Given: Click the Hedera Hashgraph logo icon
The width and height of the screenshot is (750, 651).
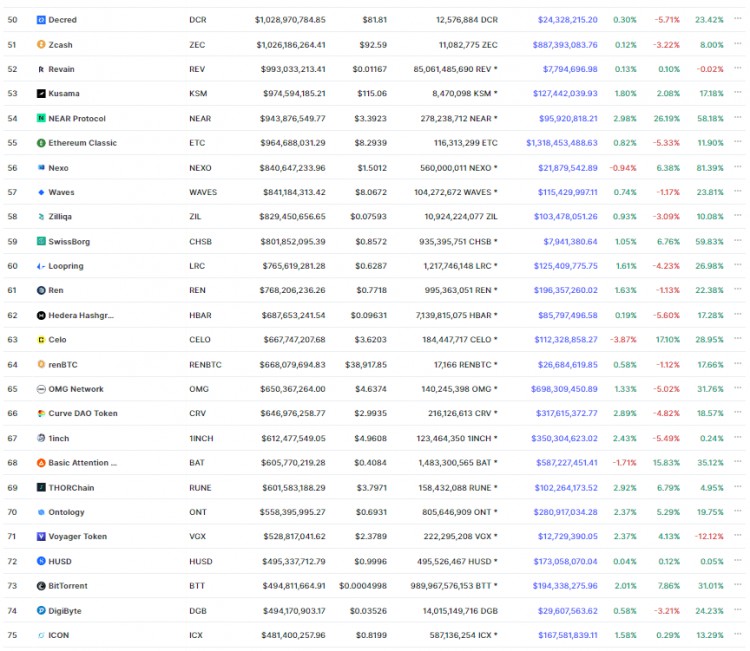Looking at the screenshot, I should [41, 315].
